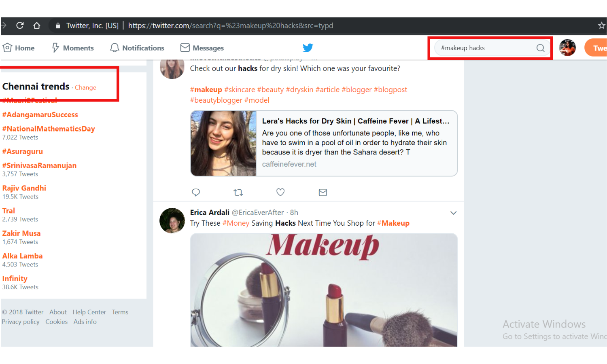Image resolution: width=607 pixels, height=364 pixels.
Task: Open the Messages tab
Action: [x=202, y=48]
